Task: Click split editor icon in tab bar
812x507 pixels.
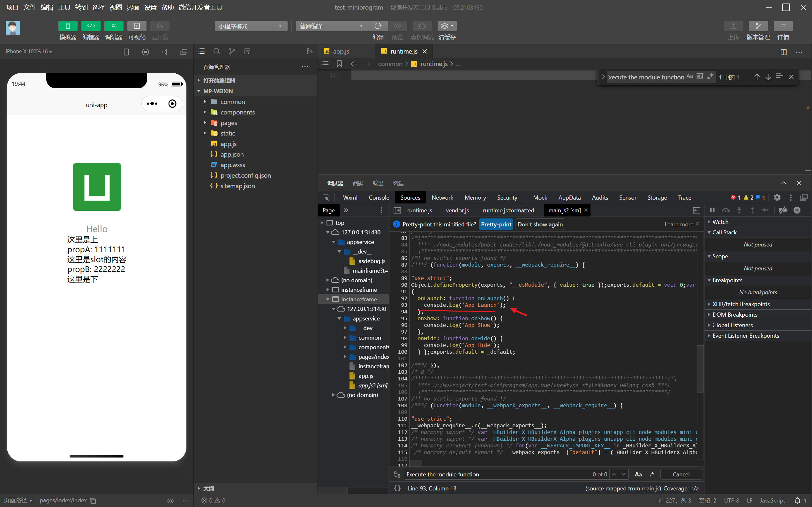Action: 784,52
